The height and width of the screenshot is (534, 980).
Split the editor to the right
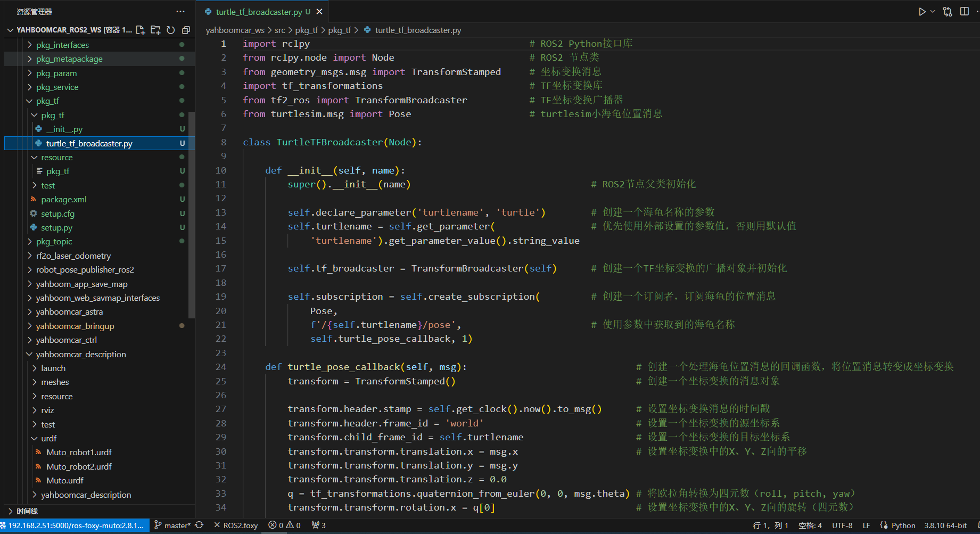tap(964, 12)
